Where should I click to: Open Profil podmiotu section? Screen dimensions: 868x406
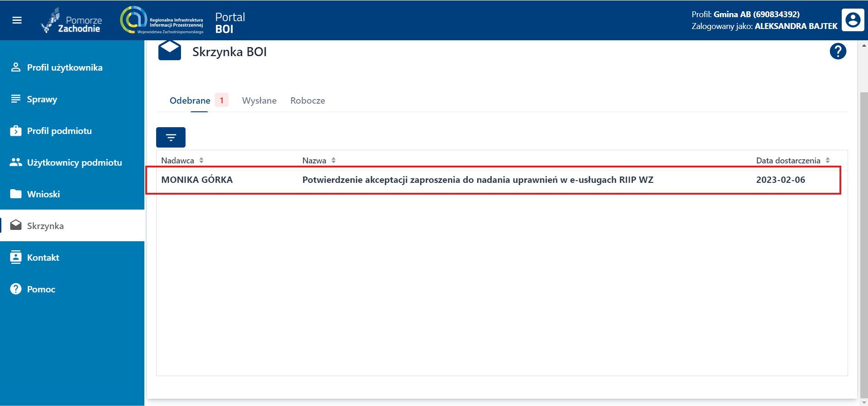tap(59, 131)
